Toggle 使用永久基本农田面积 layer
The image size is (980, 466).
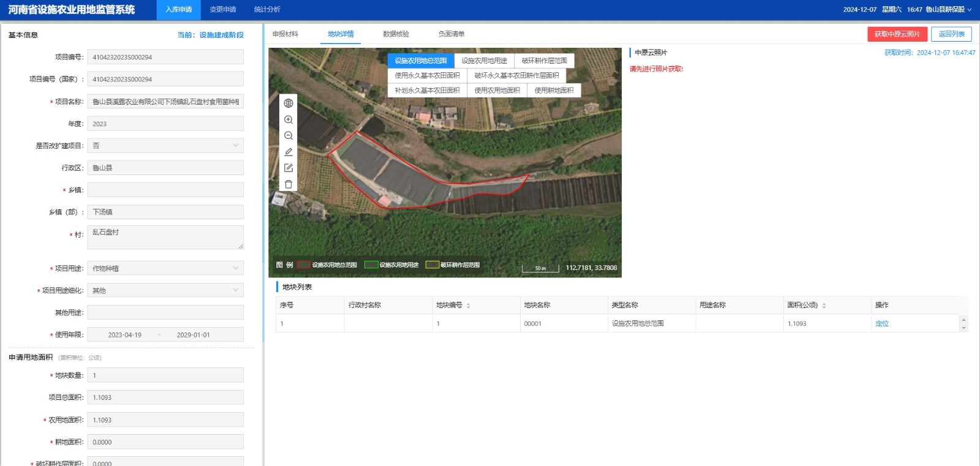coord(428,75)
